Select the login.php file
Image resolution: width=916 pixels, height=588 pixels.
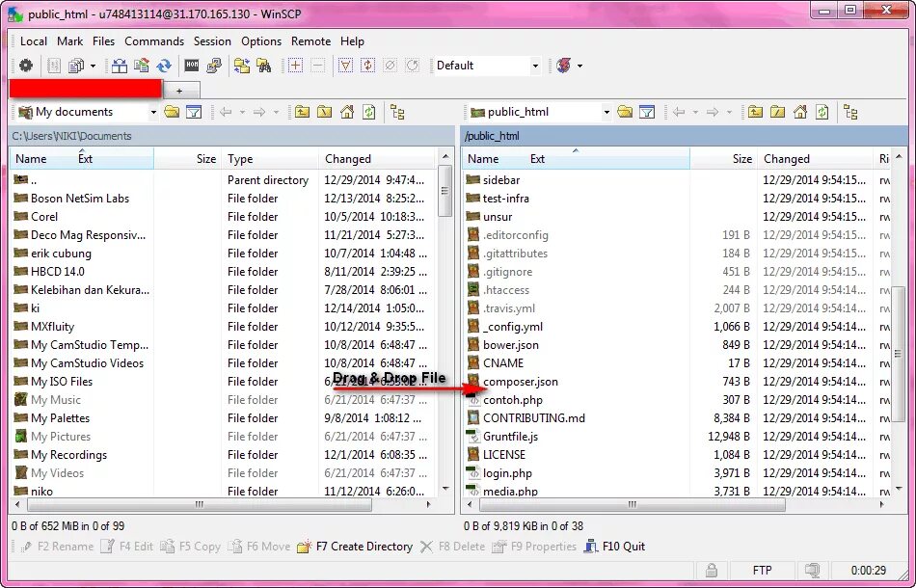(507, 473)
